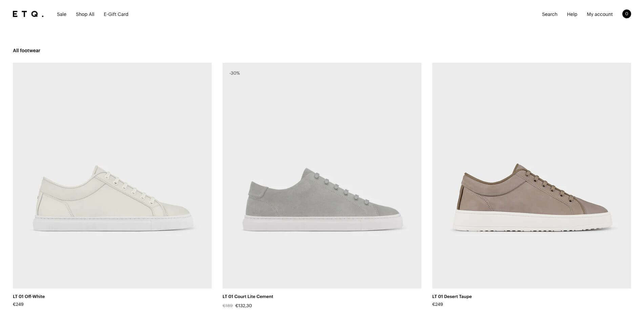This screenshot has width=644, height=316.
Task: View the LT 01 Off-White sneaker image
Action: [x=112, y=176]
